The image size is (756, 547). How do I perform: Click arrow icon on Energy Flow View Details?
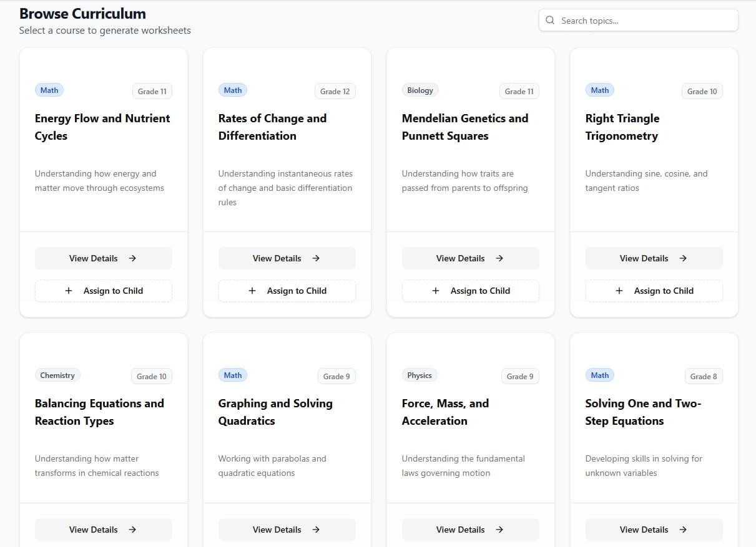coord(132,258)
